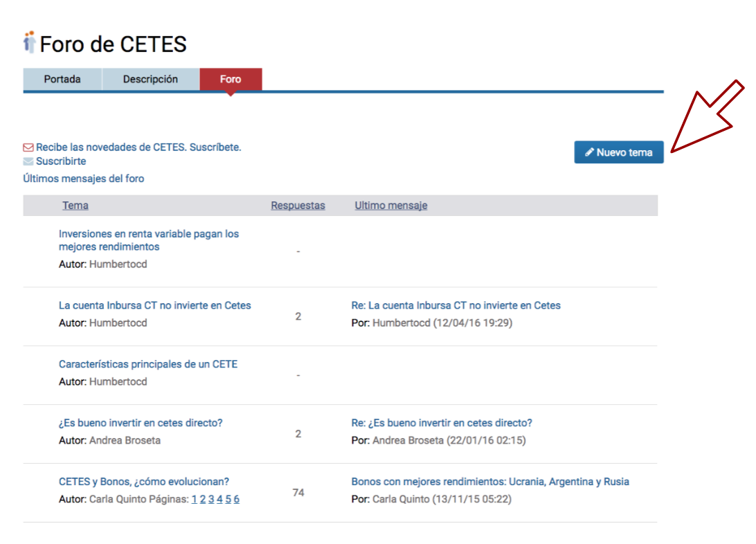Click reply count 74

click(x=298, y=493)
